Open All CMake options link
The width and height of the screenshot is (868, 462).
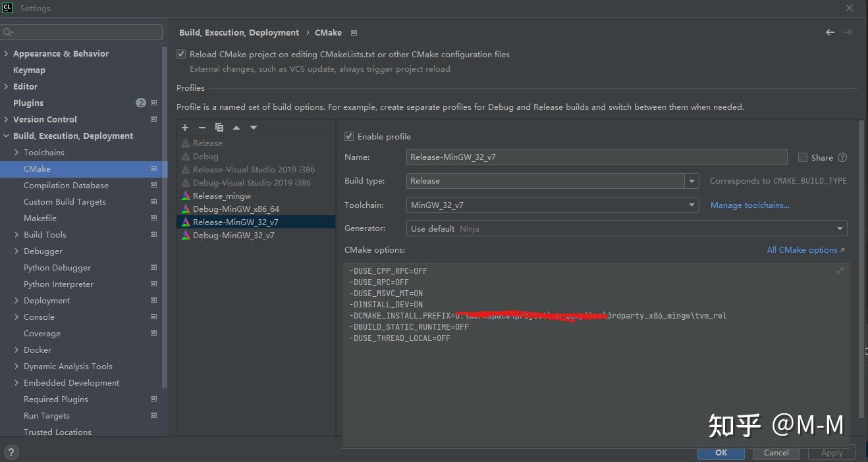click(x=805, y=249)
